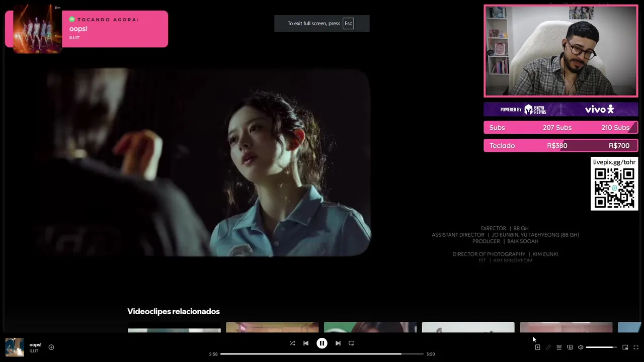Open the play queue icon
Image resolution: width=644 pixels, height=362 pixels.
pyautogui.click(x=559, y=347)
